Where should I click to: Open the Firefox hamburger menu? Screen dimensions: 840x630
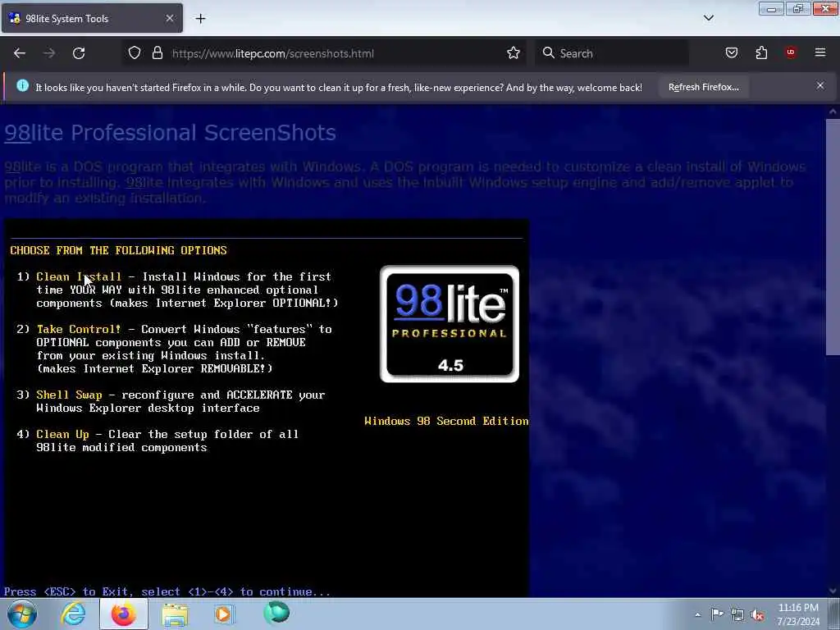click(820, 52)
